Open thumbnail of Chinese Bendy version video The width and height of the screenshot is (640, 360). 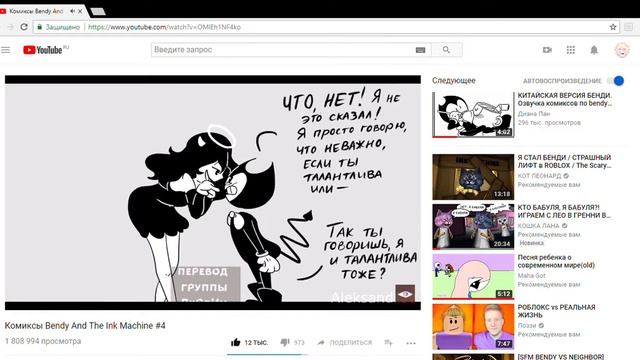[x=473, y=115]
